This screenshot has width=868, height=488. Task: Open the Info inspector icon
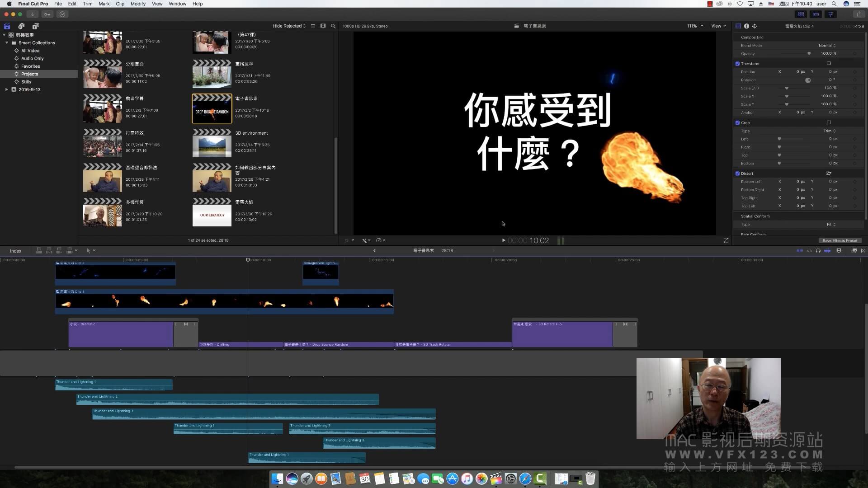[746, 26]
